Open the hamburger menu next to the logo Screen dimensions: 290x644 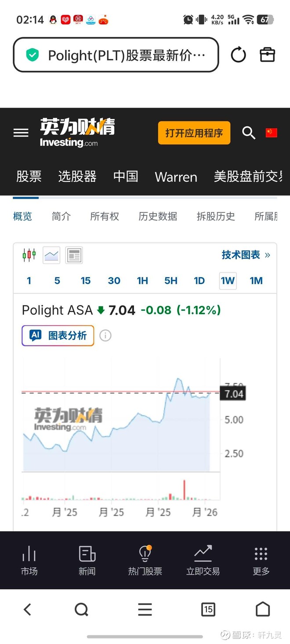(21, 133)
